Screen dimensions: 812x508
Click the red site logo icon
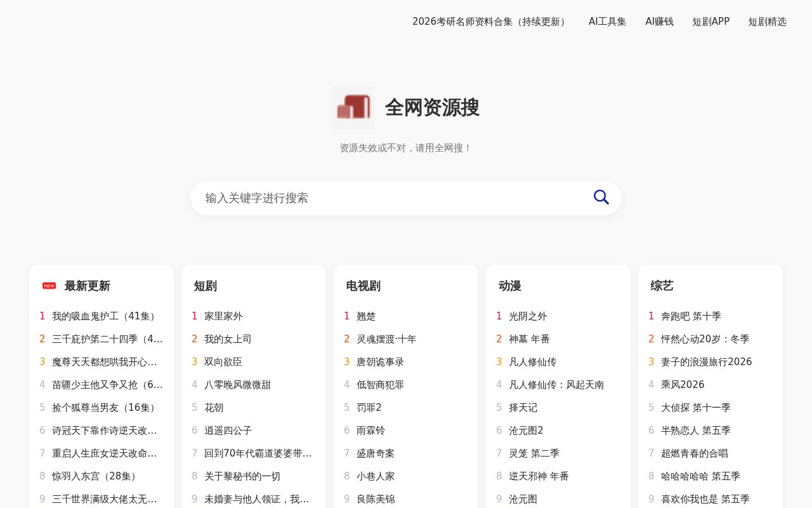353,108
